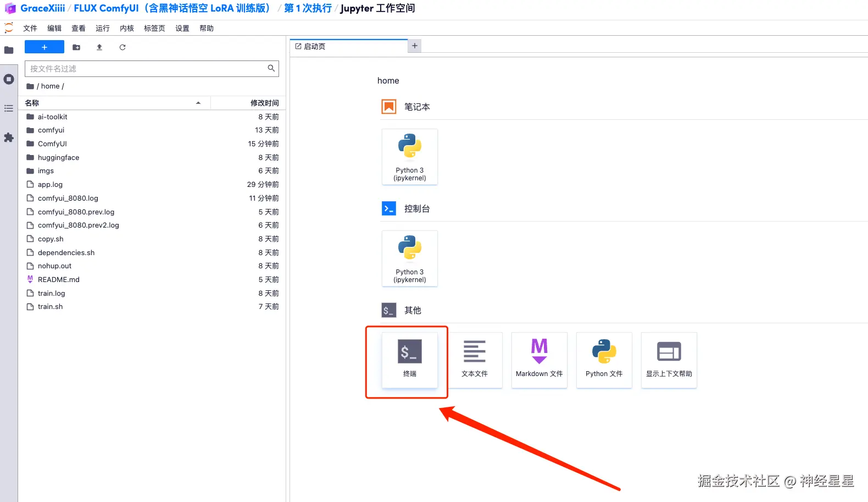
Task: Select dependencies.sh file
Action: click(x=152, y=252)
